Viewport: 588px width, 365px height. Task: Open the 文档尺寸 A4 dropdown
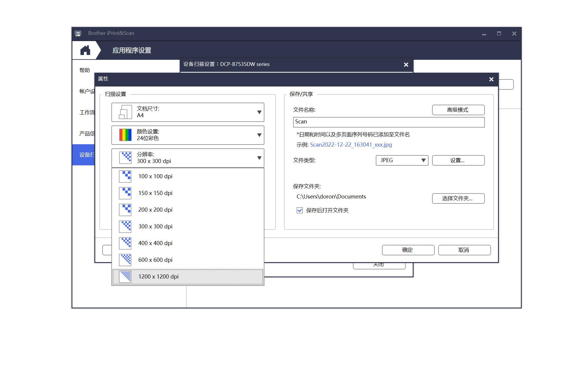pyautogui.click(x=188, y=112)
